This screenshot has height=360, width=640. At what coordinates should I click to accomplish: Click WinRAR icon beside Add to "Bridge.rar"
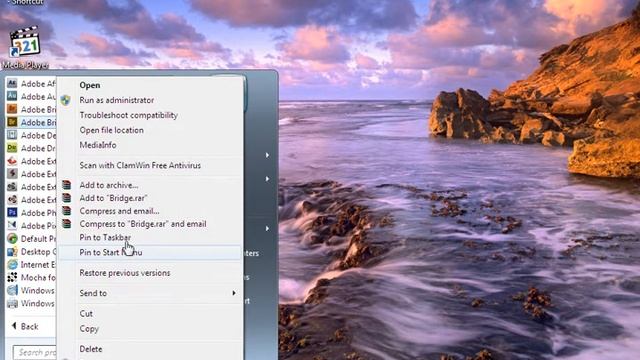[x=66, y=198]
